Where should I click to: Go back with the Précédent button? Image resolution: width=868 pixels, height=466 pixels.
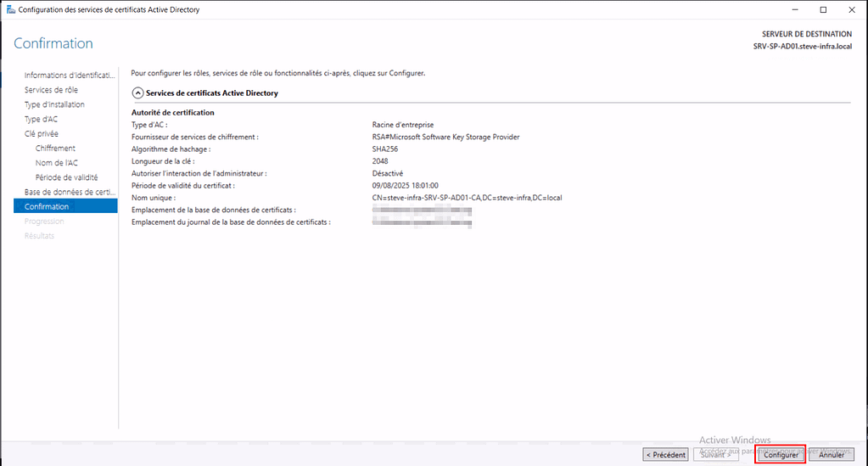click(665, 455)
